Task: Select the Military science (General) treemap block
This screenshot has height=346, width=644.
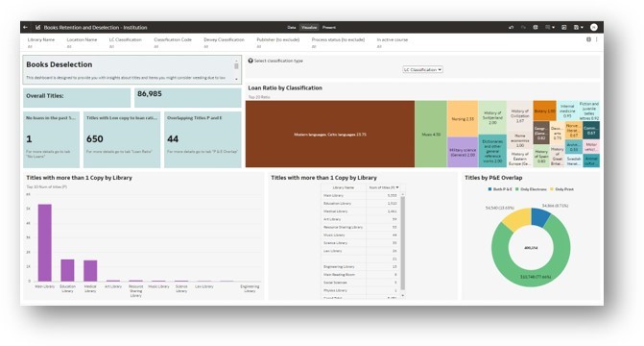Action: tap(463, 152)
